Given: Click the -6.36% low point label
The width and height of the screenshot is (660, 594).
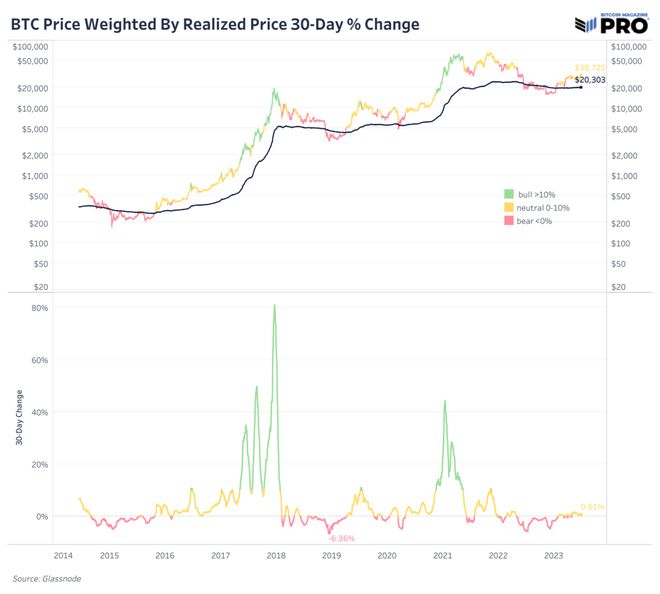Looking at the screenshot, I should (343, 539).
